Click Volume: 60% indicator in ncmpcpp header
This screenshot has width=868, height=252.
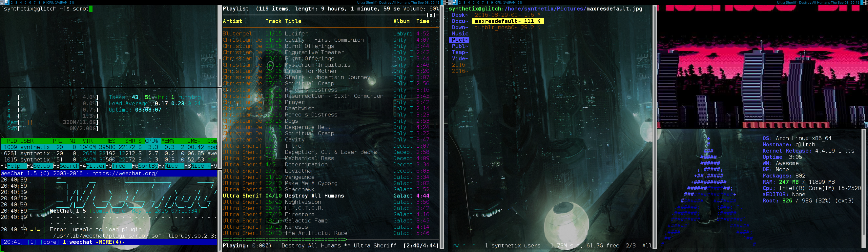[x=421, y=9]
